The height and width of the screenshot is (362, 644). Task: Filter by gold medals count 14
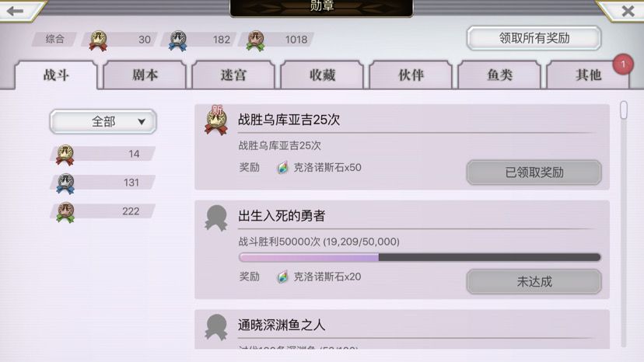click(x=102, y=154)
